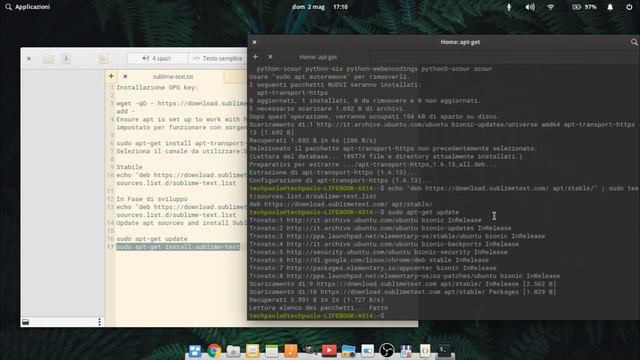Open Calendar app from dock

[271, 351]
